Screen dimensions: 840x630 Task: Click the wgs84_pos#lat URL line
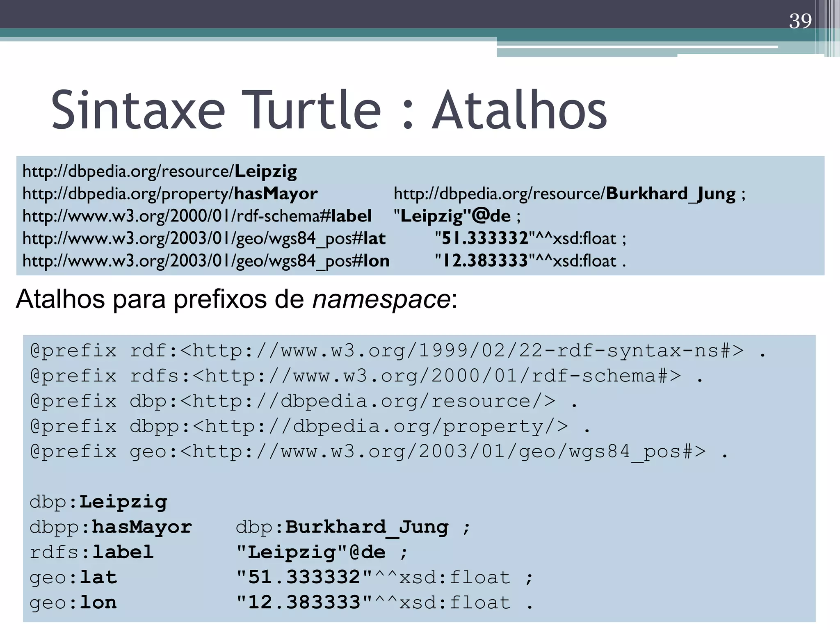click(204, 238)
